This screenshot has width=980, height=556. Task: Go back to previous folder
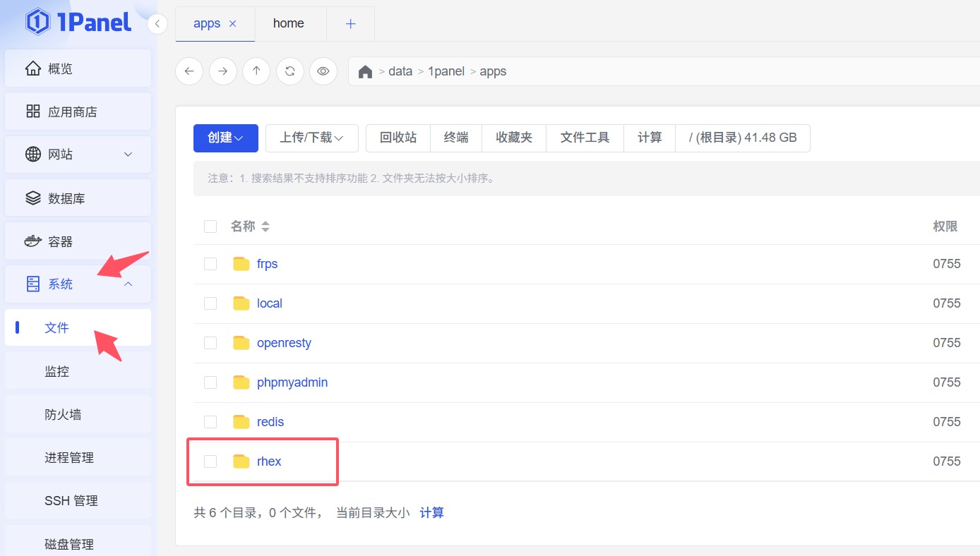click(189, 71)
